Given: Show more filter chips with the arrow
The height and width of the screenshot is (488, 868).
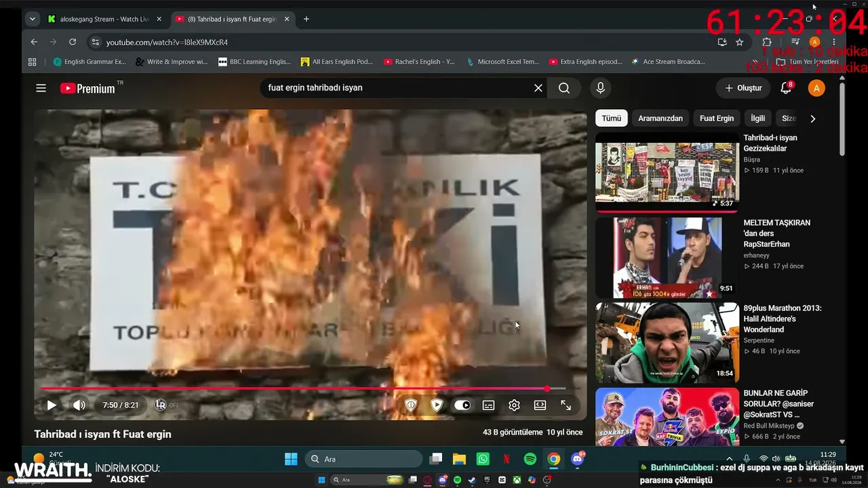Looking at the screenshot, I should (812, 119).
